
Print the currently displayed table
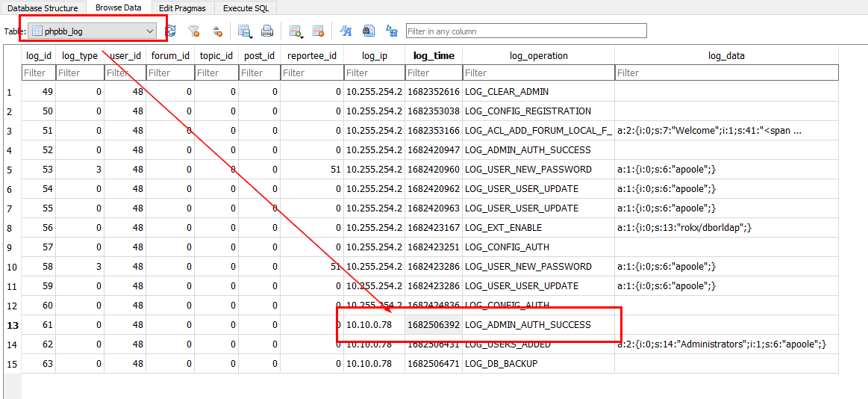266,31
